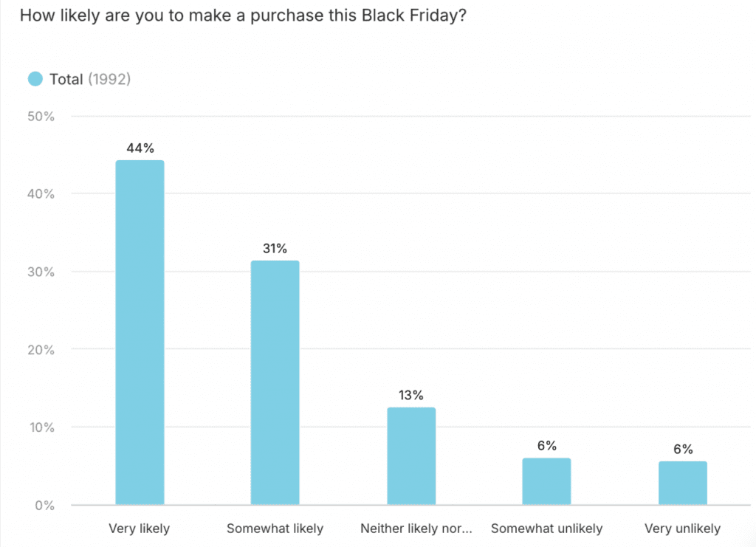The height and width of the screenshot is (547, 756).
Task: Click the Somewhat unlikely bar
Action: [546, 481]
